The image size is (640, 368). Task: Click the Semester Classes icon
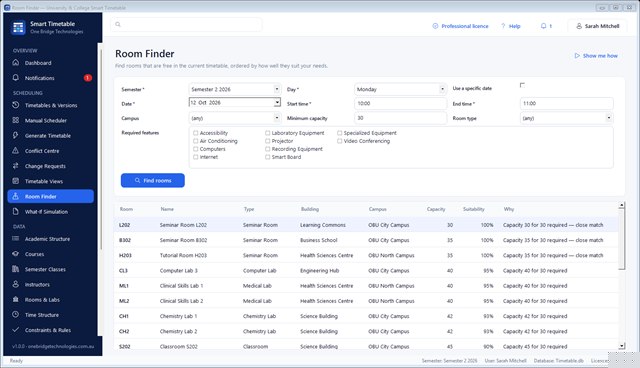16,269
